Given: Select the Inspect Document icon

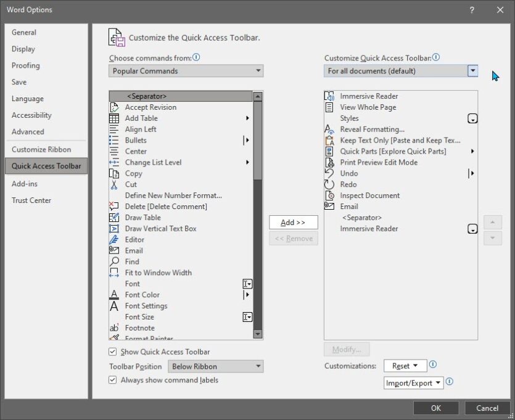Looking at the screenshot, I should coord(329,196).
